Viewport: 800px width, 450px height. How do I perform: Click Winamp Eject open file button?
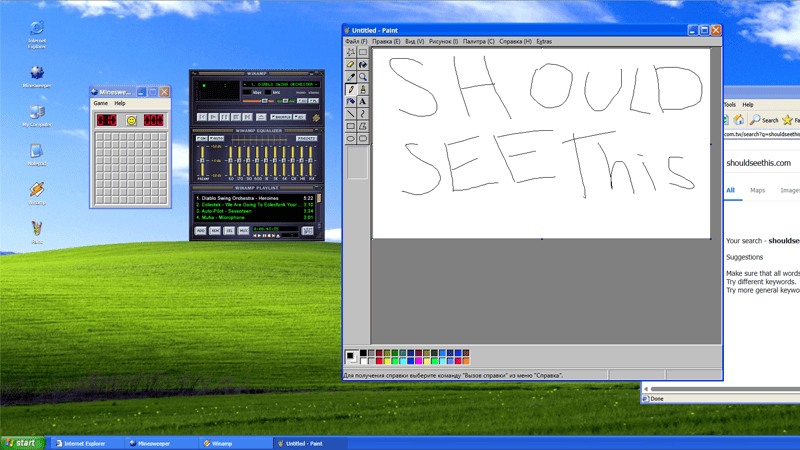pyautogui.click(x=261, y=117)
